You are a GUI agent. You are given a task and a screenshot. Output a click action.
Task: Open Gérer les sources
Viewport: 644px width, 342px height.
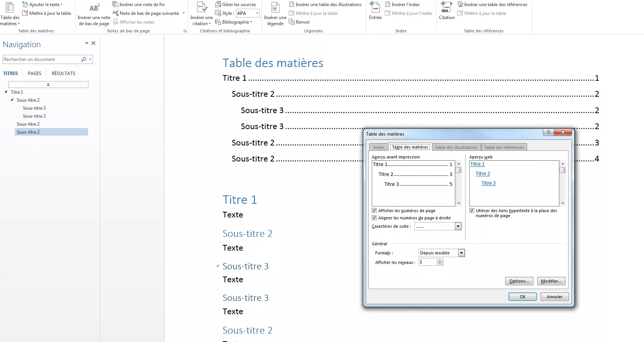click(x=236, y=5)
